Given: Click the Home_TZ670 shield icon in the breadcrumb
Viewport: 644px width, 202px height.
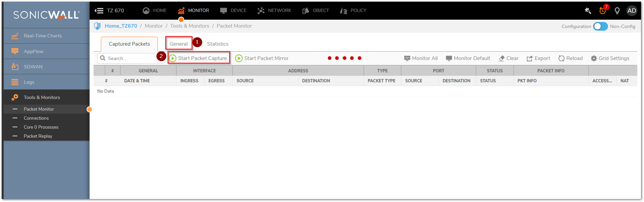Looking at the screenshot, I should tap(98, 26).
